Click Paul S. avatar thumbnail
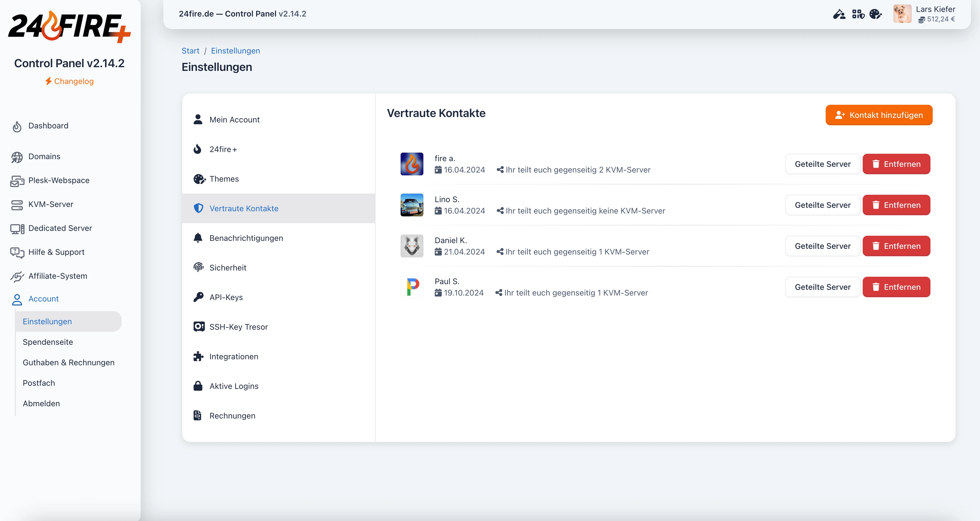Screen dimensions: 980x521 [x=412, y=287]
